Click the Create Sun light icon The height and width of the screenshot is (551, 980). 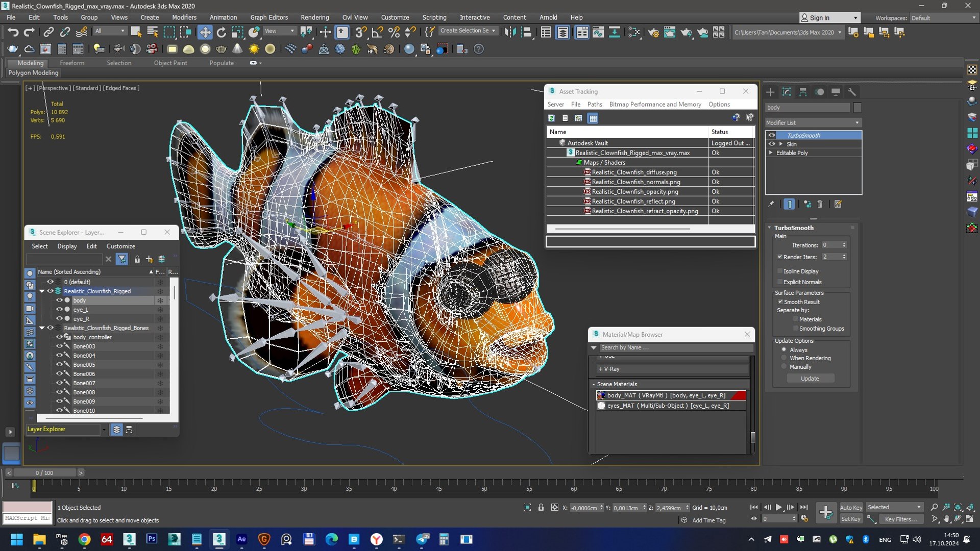[254, 49]
